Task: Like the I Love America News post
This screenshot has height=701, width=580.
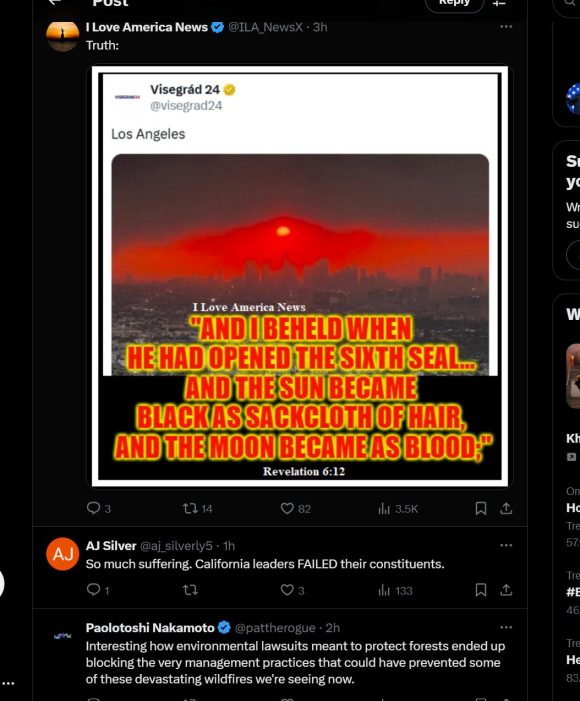Action: (295, 508)
